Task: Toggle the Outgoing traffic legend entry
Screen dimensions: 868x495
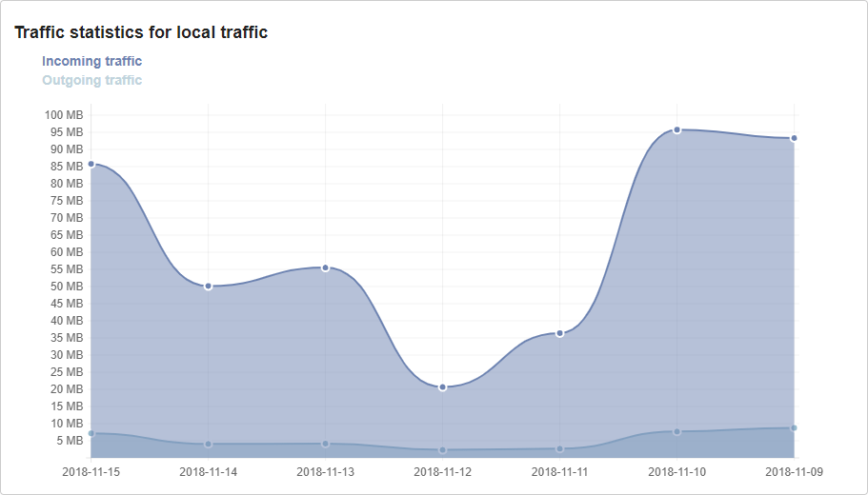Action: click(91, 81)
